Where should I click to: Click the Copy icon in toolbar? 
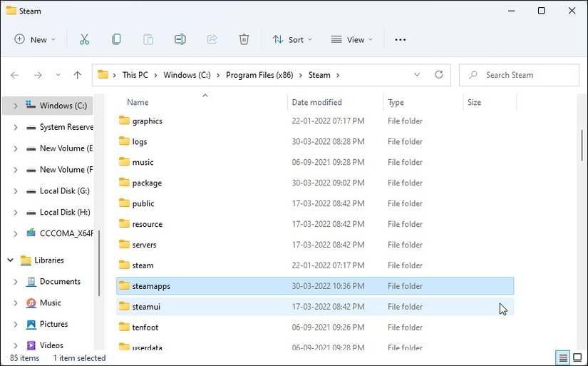point(116,39)
